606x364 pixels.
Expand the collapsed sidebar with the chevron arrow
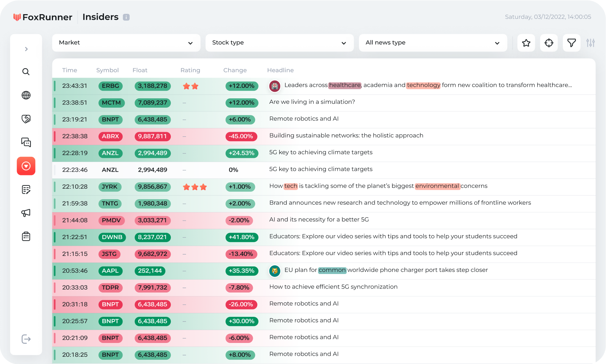coord(26,49)
